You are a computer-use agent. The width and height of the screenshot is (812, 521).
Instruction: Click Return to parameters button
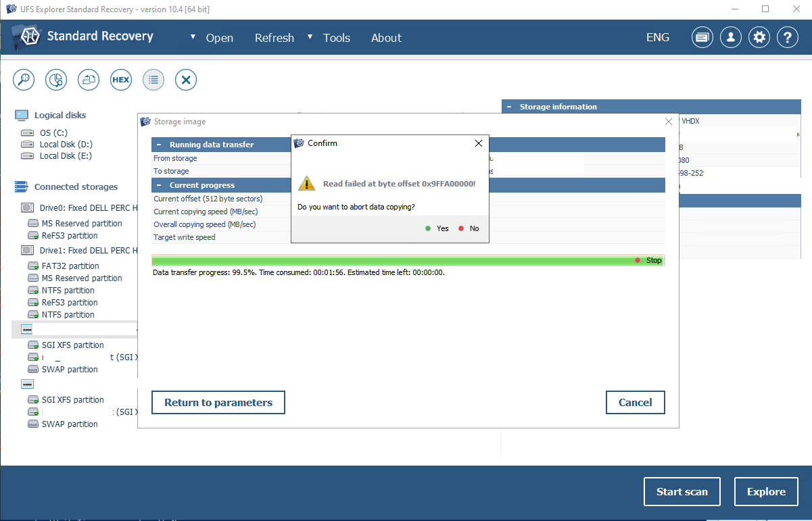(x=218, y=403)
